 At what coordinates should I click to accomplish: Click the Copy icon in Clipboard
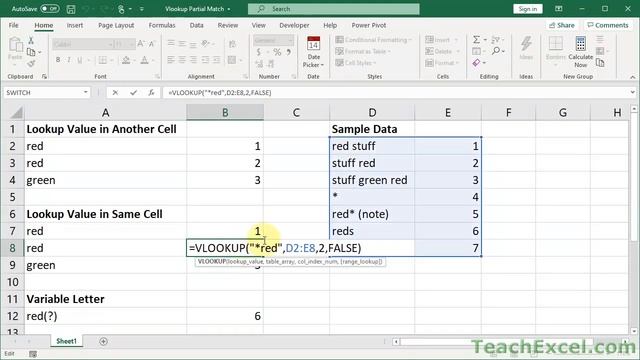pos(31,52)
